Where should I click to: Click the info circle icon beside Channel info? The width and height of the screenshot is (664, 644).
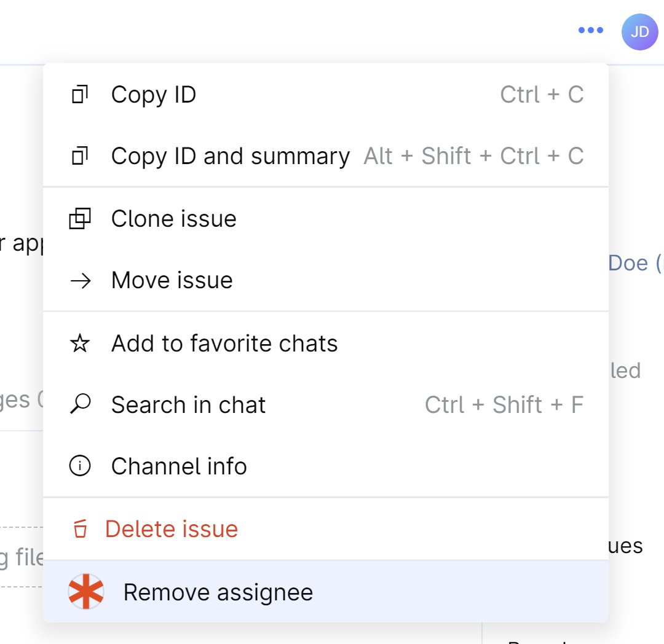pos(79,466)
